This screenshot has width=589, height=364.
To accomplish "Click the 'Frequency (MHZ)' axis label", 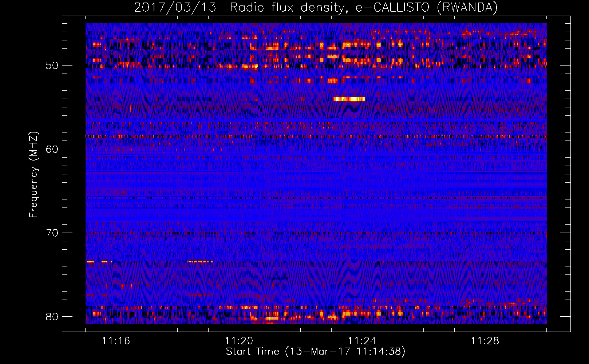I will pyautogui.click(x=33, y=174).
